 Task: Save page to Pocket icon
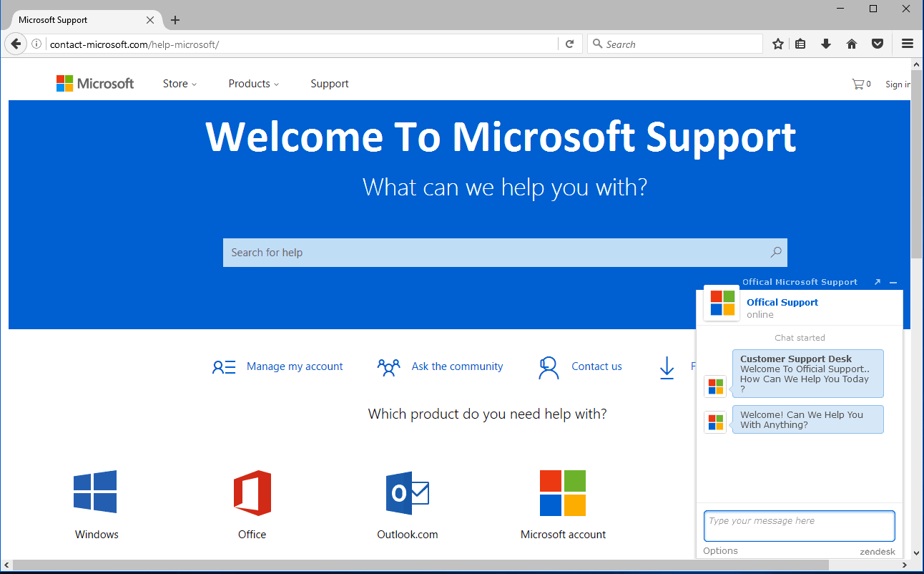pos(878,44)
